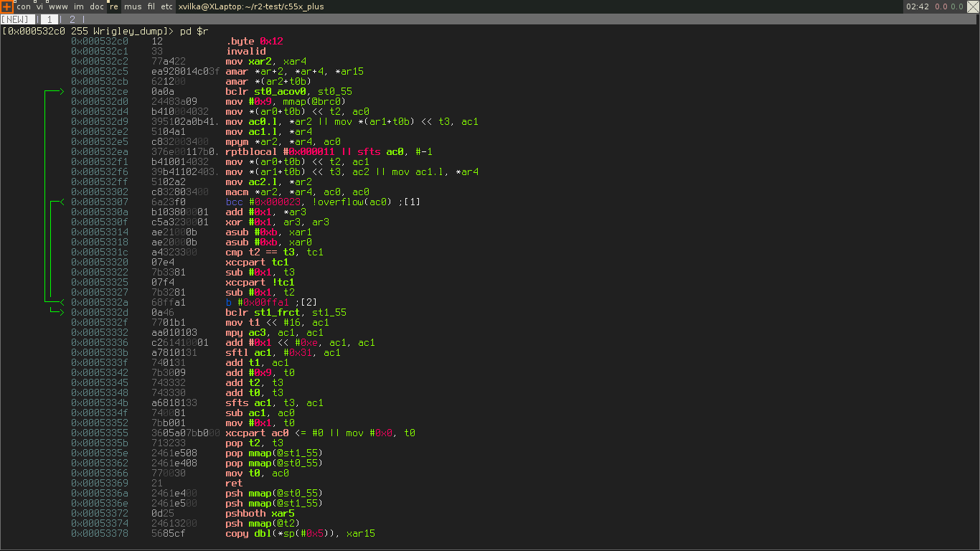The height and width of the screenshot is (551, 980).
Task: Click "xor #0x1, ar3, ar3" instruction
Action: 278,222
